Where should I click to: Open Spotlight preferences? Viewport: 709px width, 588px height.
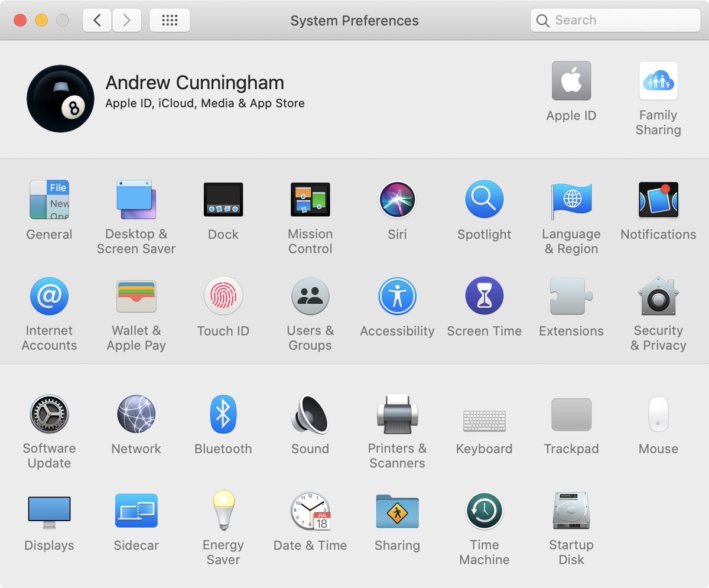tap(484, 200)
